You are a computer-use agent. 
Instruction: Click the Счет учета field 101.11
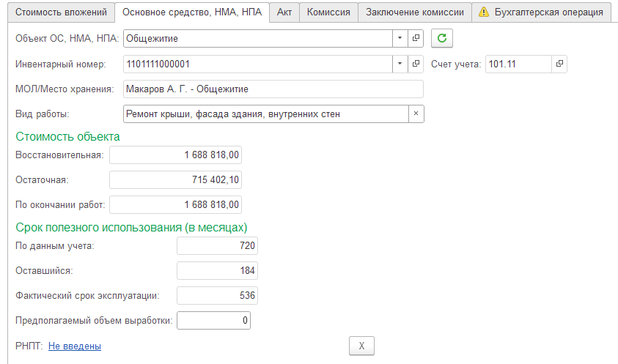518,64
